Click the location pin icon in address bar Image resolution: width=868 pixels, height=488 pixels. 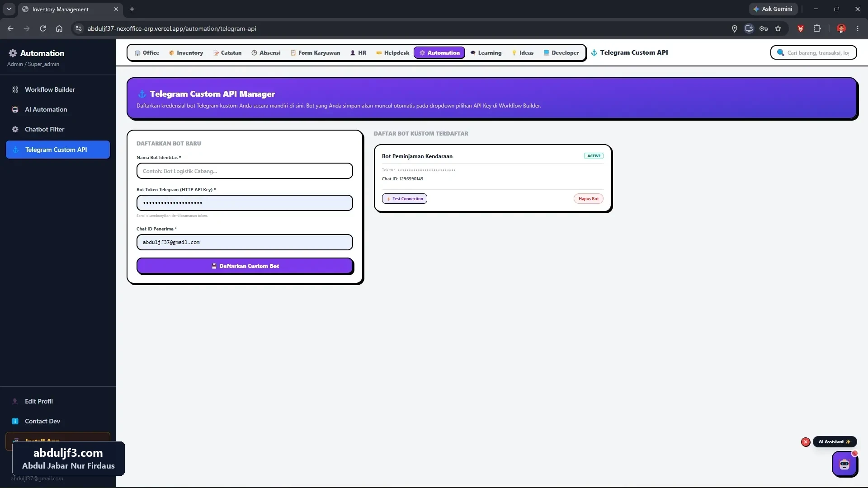[735, 28]
